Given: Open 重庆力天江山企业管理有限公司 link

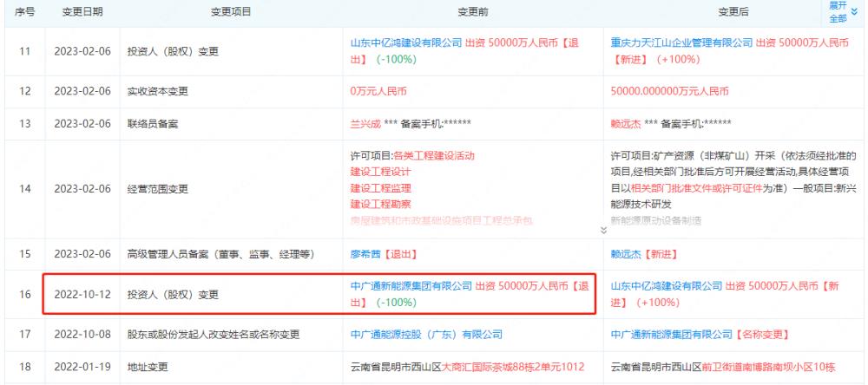Looking at the screenshot, I should click(681, 42).
